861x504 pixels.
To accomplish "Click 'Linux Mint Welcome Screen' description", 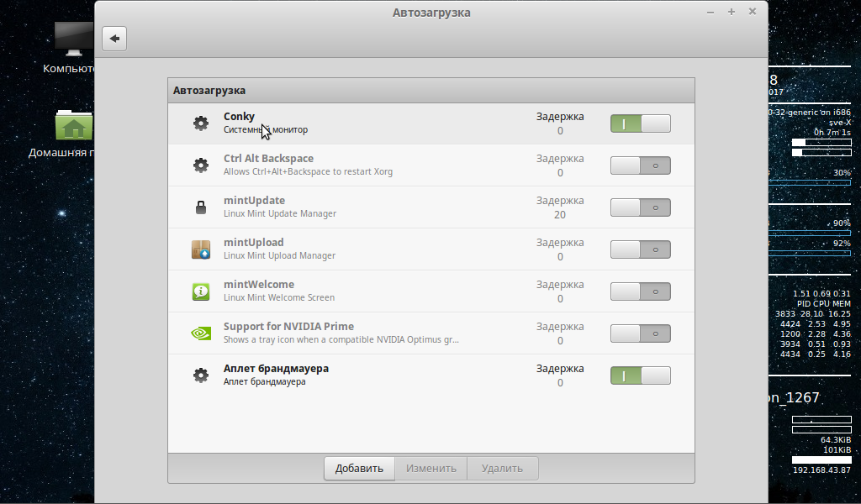I will pyautogui.click(x=279, y=297).
